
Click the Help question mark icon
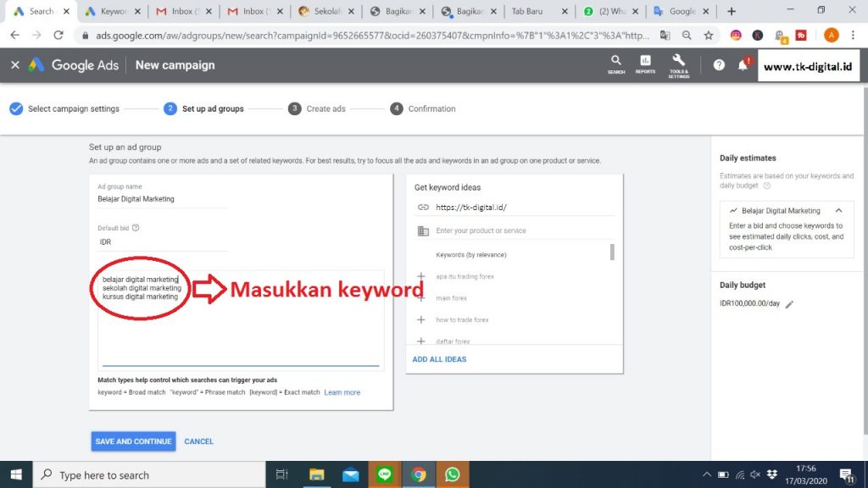[719, 65]
